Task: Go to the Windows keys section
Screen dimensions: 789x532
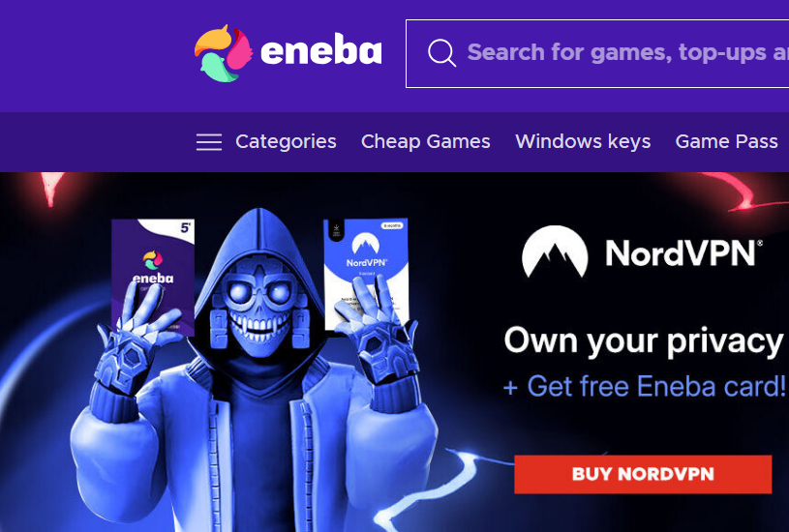Action: click(583, 141)
